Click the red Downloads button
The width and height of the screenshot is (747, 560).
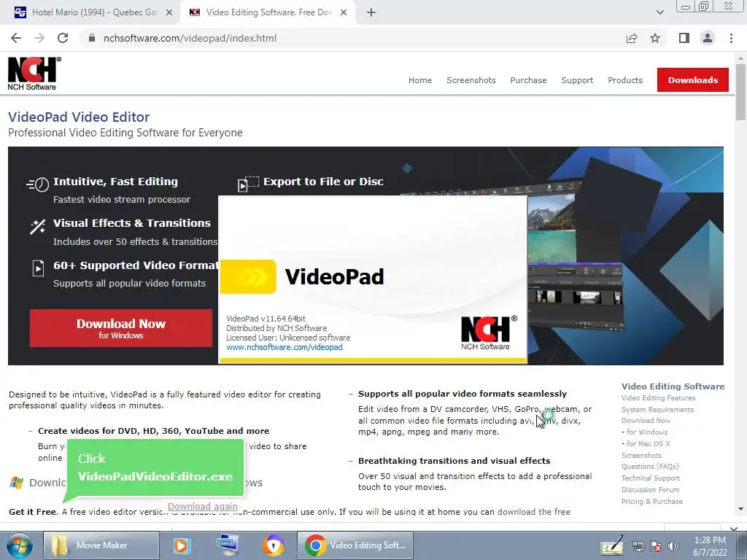click(693, 80)
